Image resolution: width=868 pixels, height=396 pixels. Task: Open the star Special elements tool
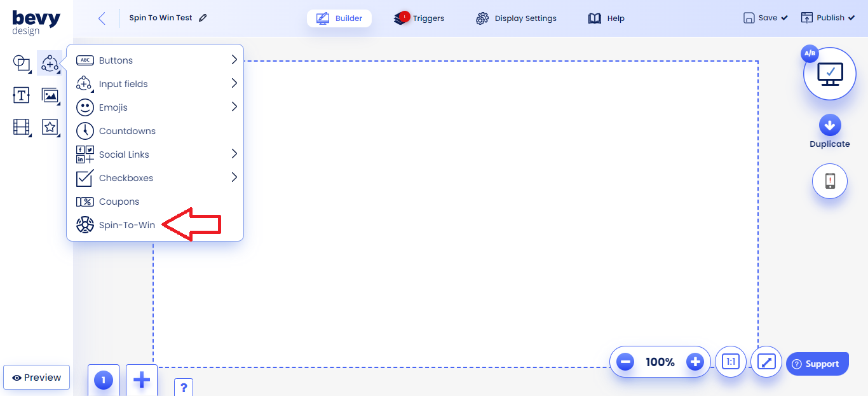(51, 127)
